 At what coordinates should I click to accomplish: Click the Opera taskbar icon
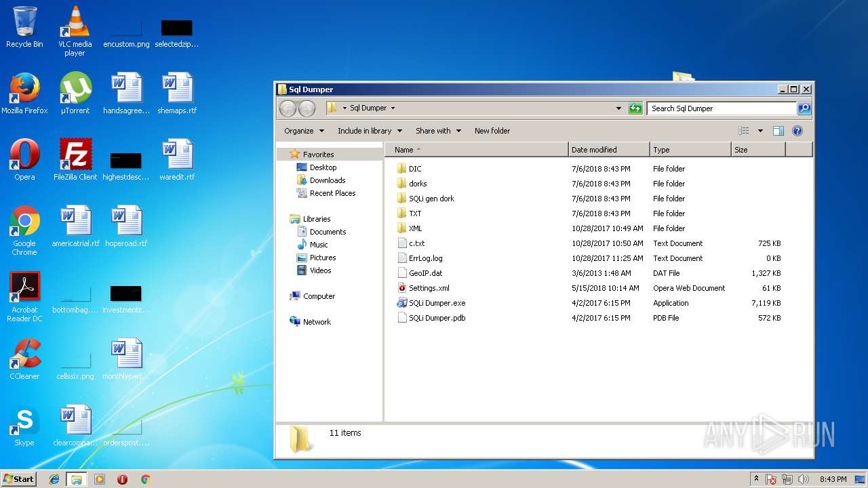point(123,479)
